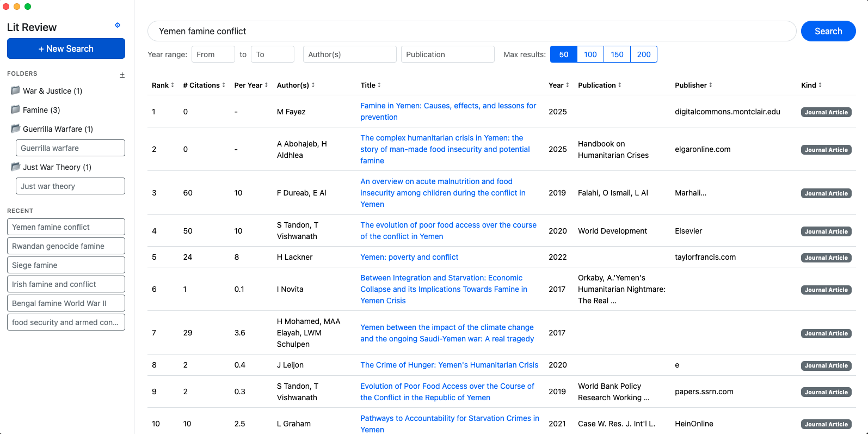The width and height of the screenshot is (868, 434).
Task: Set max results to 50
Action: click(564, 54)
